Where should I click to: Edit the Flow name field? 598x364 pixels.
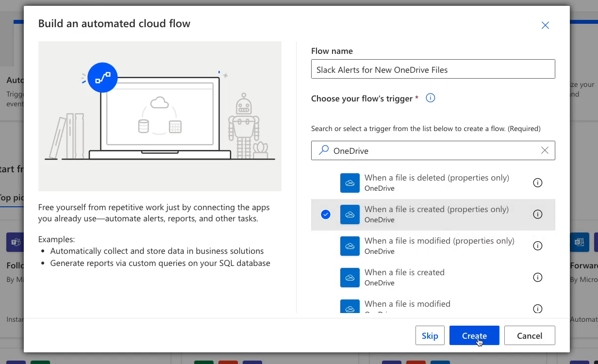click(433, 69)
